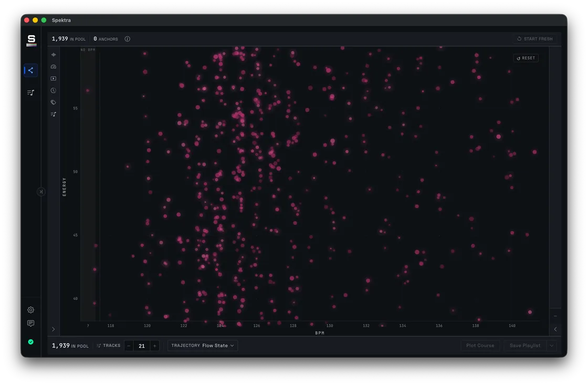
Task: Open the playlist filter in filter strip
Action: tap(54, 114)
